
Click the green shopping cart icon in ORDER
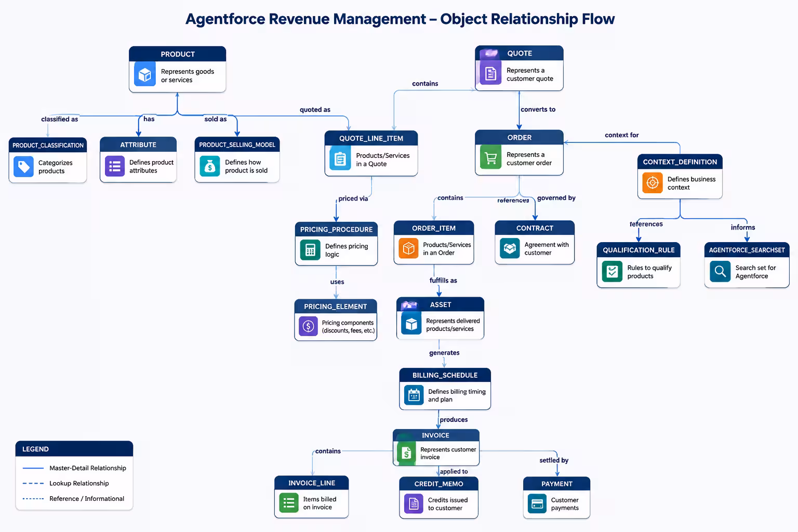pyautogui.click(x=490, y=157)
